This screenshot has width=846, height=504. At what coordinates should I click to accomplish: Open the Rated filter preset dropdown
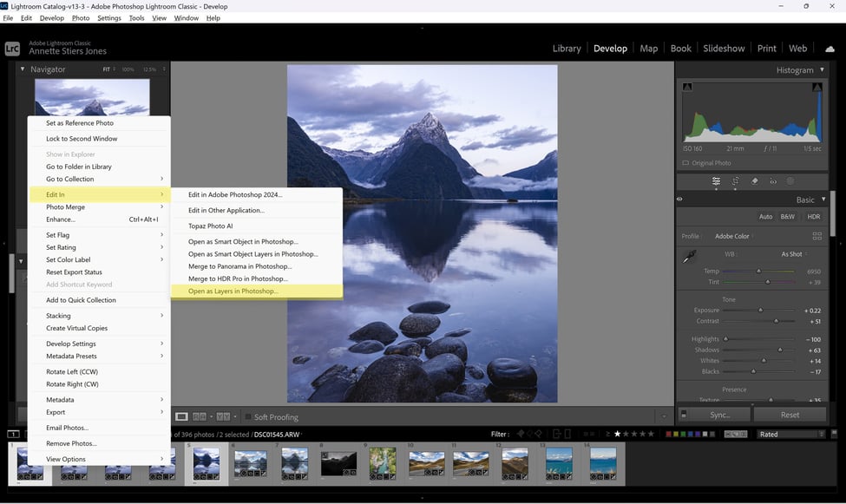(x=791, y=434)
